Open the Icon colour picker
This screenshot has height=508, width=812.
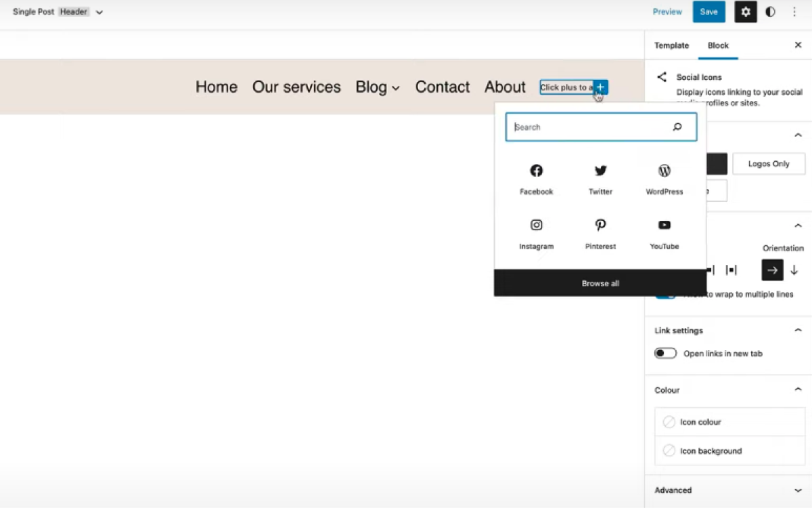click(x=729, y=422)
